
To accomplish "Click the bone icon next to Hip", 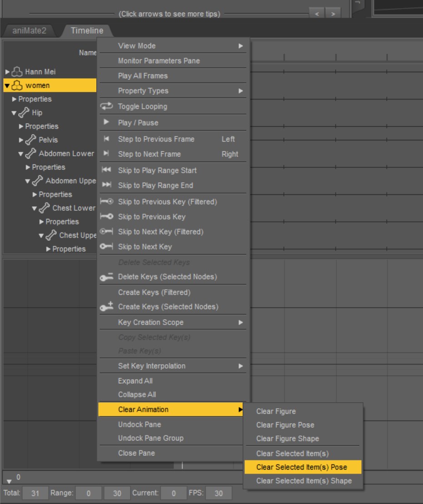I will (x=24, y=113).
